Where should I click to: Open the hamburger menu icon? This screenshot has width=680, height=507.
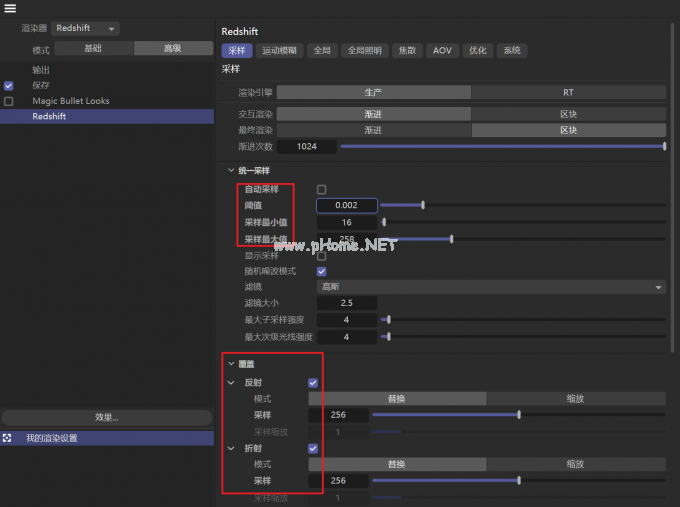(x=10, y=8)
